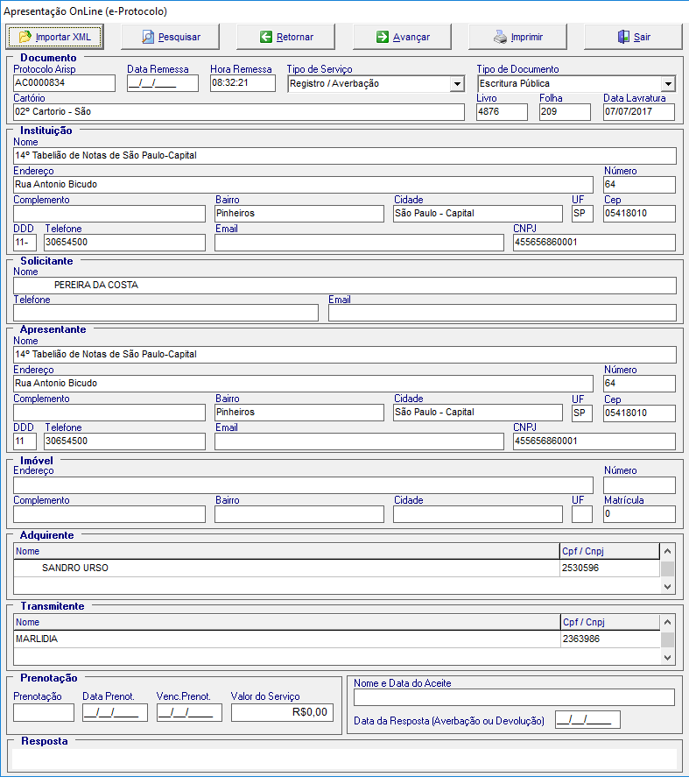Click Registro / Averbação combo box text
This screenshot has width=689, height=784.
pos(334,83)
